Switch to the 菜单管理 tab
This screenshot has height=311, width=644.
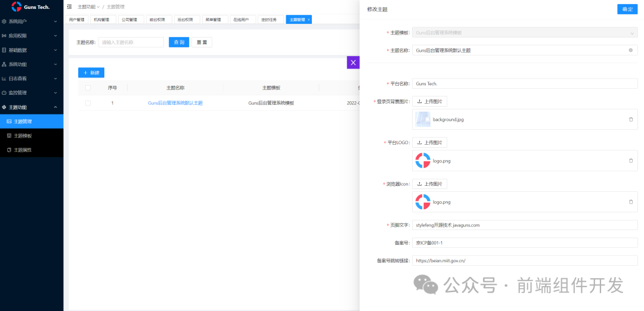point(213,20)
